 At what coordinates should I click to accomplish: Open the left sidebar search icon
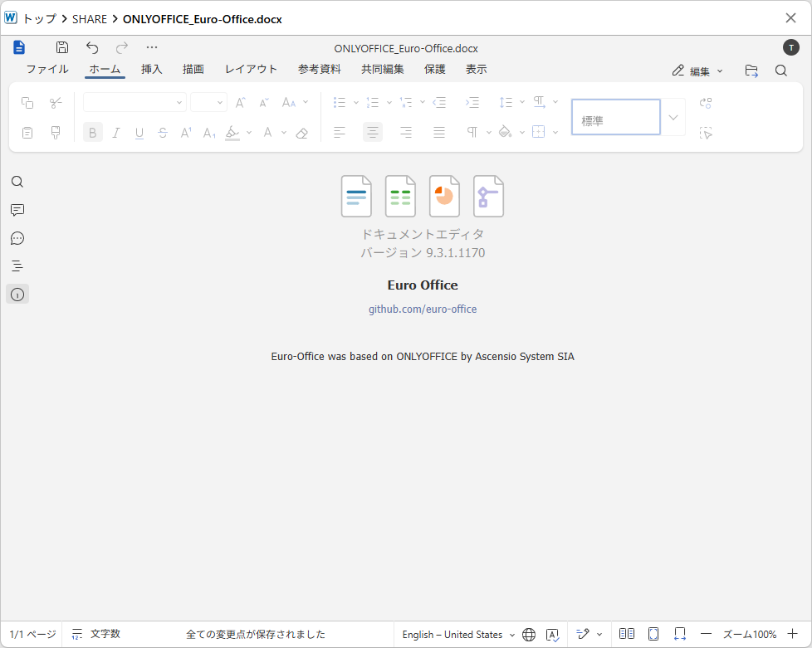click(17, 182)
